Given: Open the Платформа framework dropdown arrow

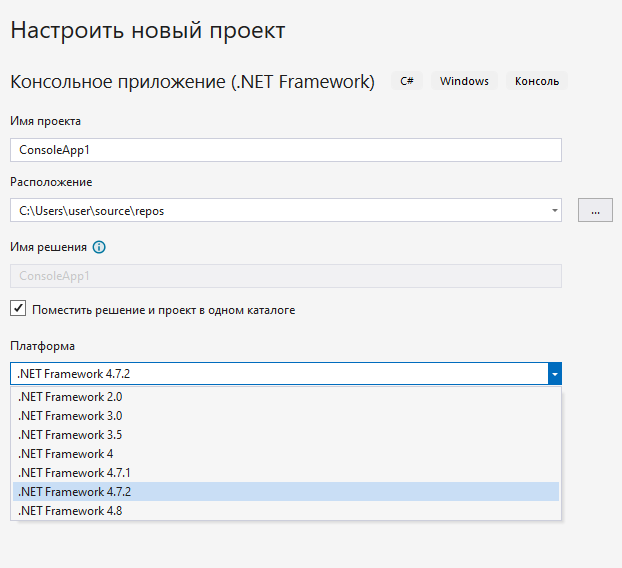Looking at the screenshot, I should 555,374.
